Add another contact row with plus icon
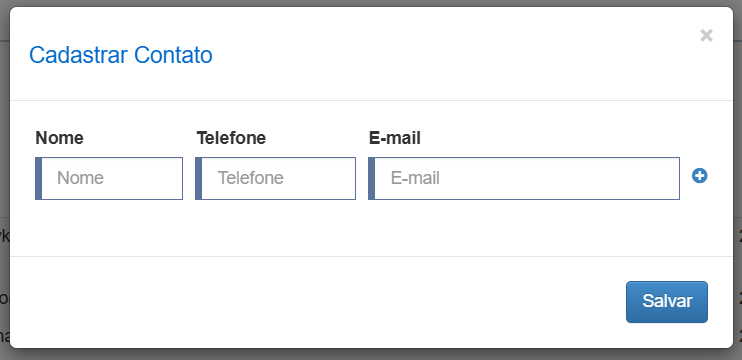The height and width of the screenshot is (360, 742). (x=699, y=176)
